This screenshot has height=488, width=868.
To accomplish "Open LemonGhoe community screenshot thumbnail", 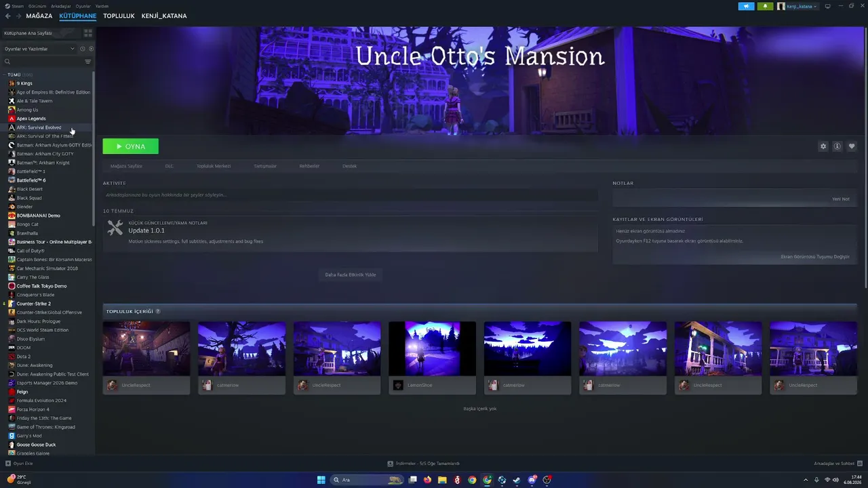I will [432, 348].
